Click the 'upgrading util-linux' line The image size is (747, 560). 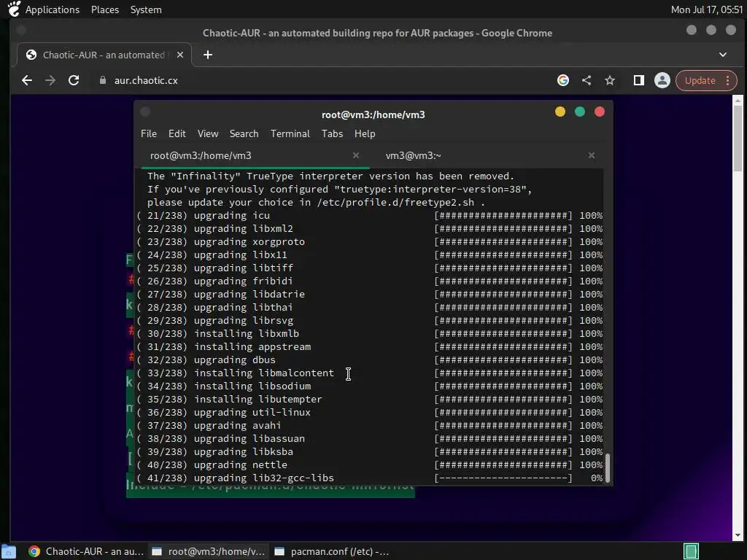(369, 413)
